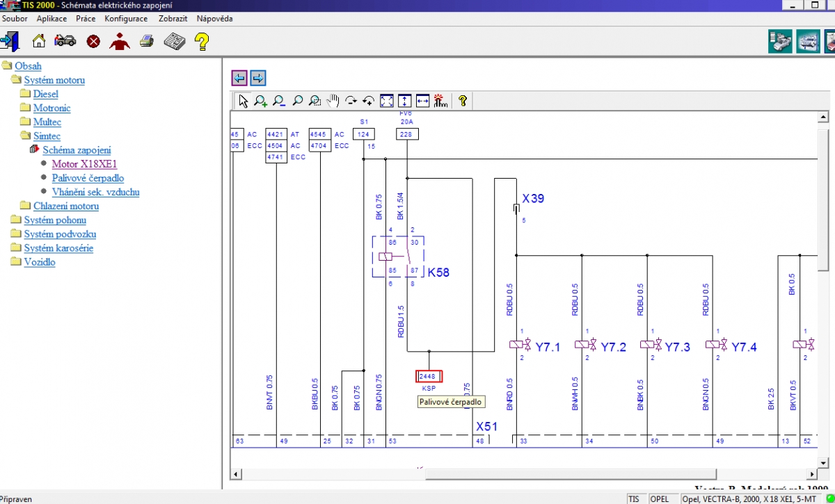
Task: Click the red 2448 KSP reference box
Action: pyautogui.click(x=429, y=376)
